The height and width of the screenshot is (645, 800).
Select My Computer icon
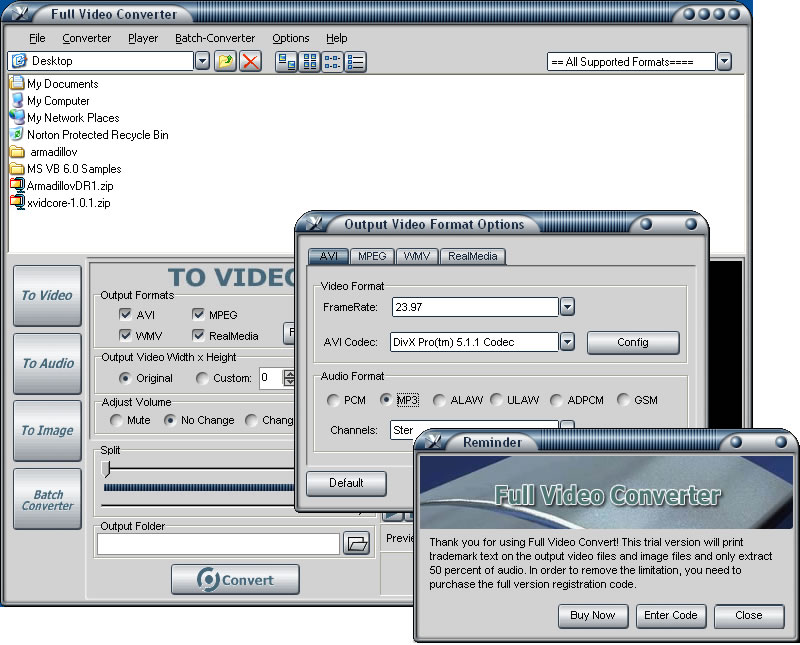17,100
